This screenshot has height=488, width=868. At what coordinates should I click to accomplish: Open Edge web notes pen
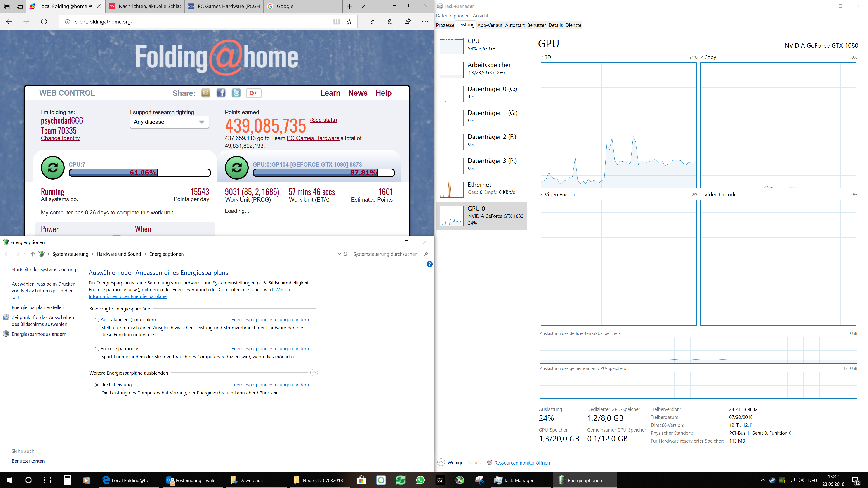[390, 21]
